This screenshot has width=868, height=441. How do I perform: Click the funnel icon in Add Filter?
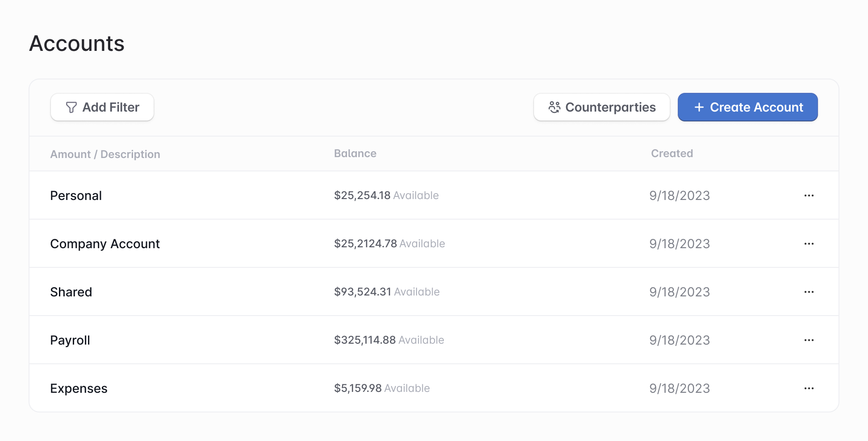(71, 108)
